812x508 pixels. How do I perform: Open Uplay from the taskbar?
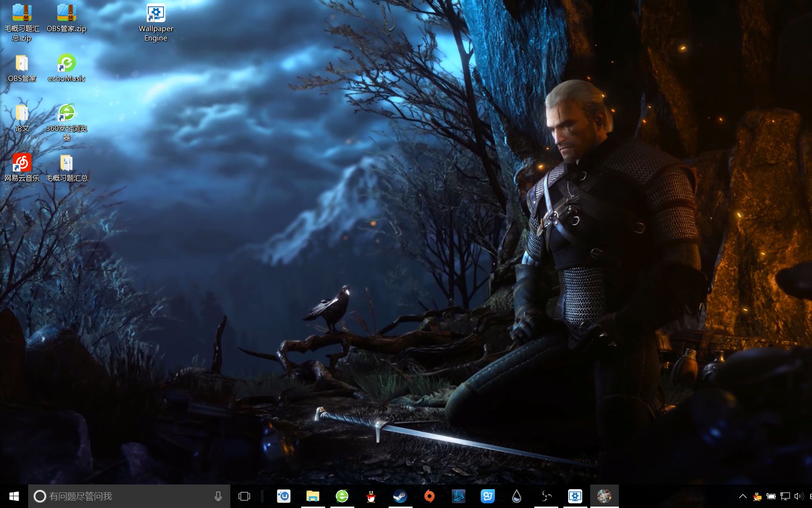284,496
